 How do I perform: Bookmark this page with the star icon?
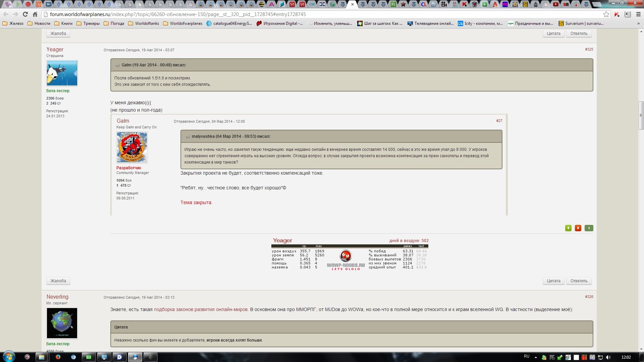coord(606,14)
